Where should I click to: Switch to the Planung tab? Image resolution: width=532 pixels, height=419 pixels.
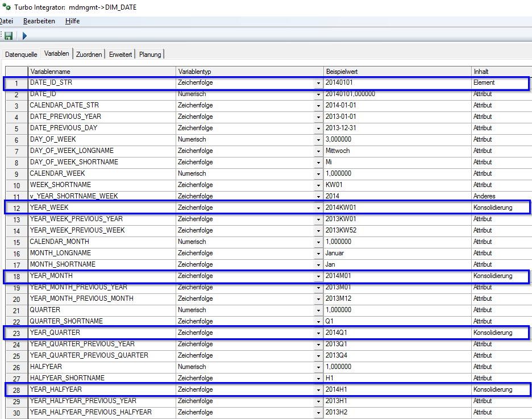click(x=149, y=54)
